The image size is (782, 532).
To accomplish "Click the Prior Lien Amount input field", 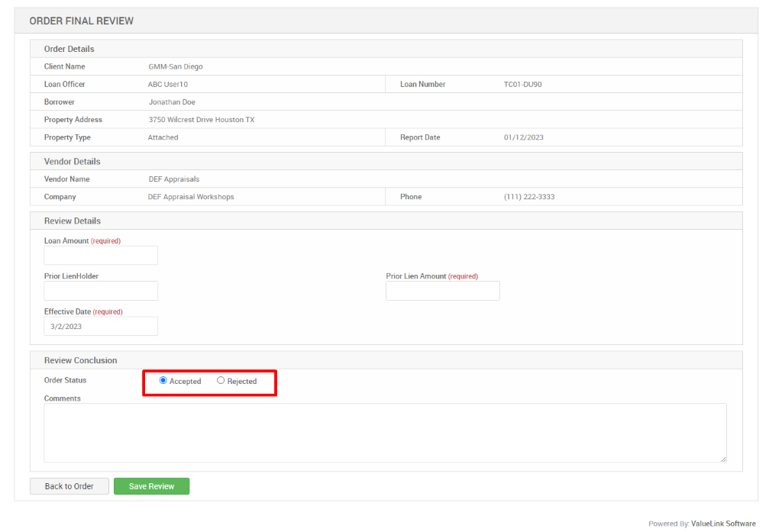I will pos(442,290).
